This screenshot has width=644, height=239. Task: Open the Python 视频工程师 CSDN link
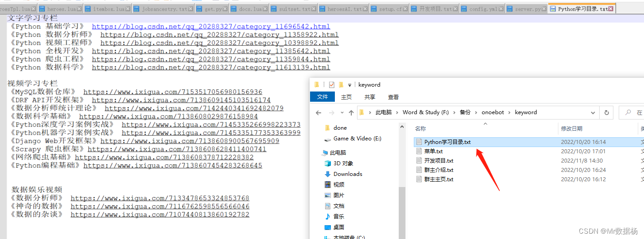point(219,43)
